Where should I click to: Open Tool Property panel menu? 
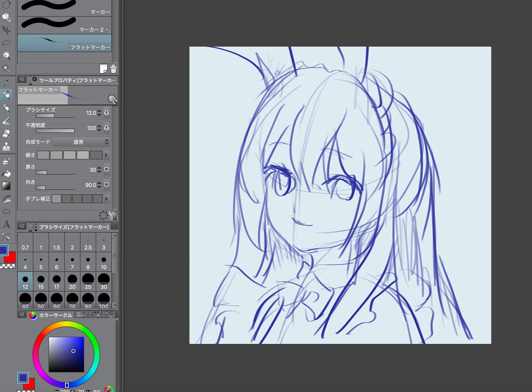click(x=22, y=80)
